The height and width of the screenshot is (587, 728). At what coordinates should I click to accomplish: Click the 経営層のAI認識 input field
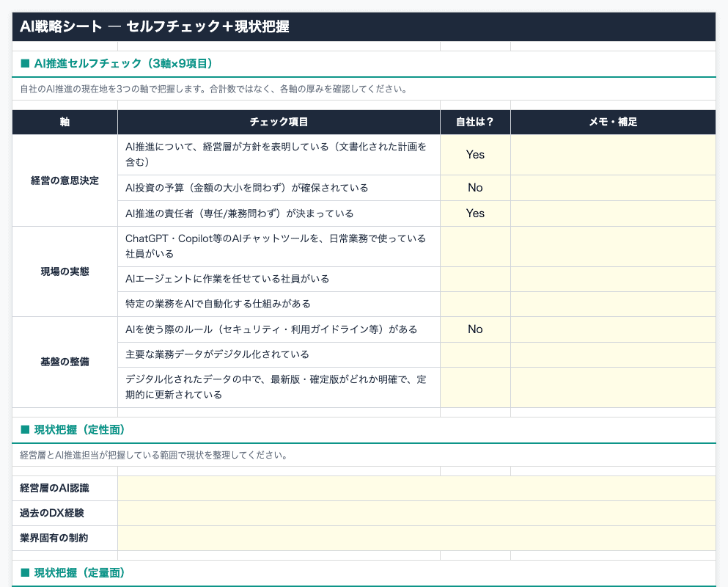[416, 489]
